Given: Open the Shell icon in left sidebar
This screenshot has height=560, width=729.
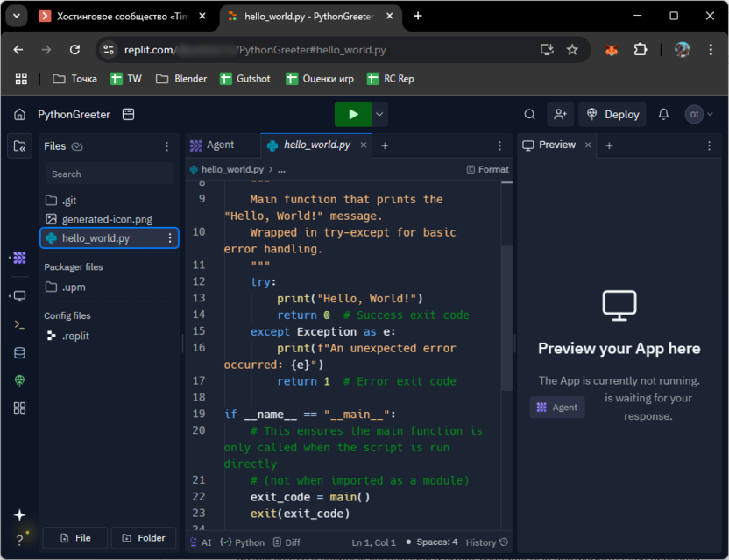Looking at the screenshot, I should [x=19, y=324].
